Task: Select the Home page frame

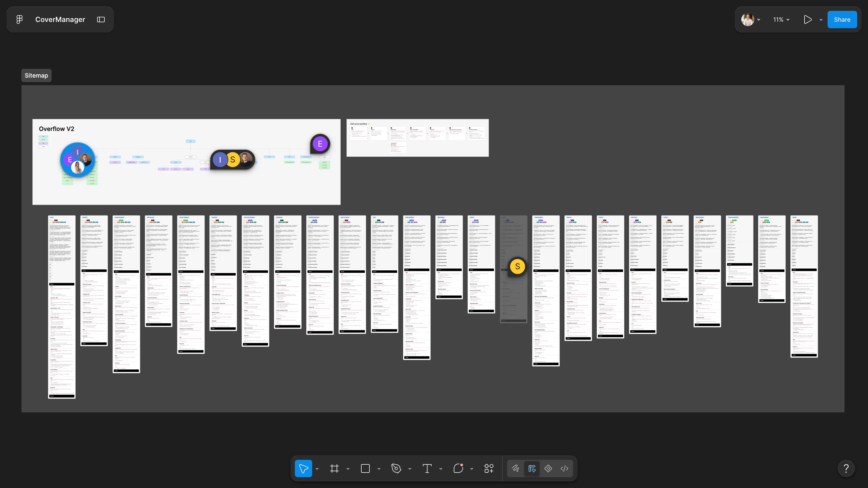Action: [62, 307]
